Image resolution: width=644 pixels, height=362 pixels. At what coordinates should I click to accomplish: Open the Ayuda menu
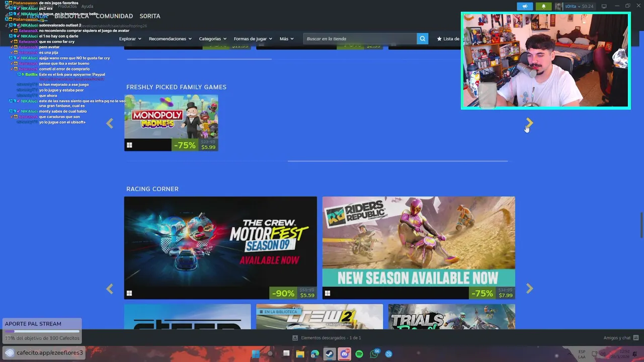(87, 7)
